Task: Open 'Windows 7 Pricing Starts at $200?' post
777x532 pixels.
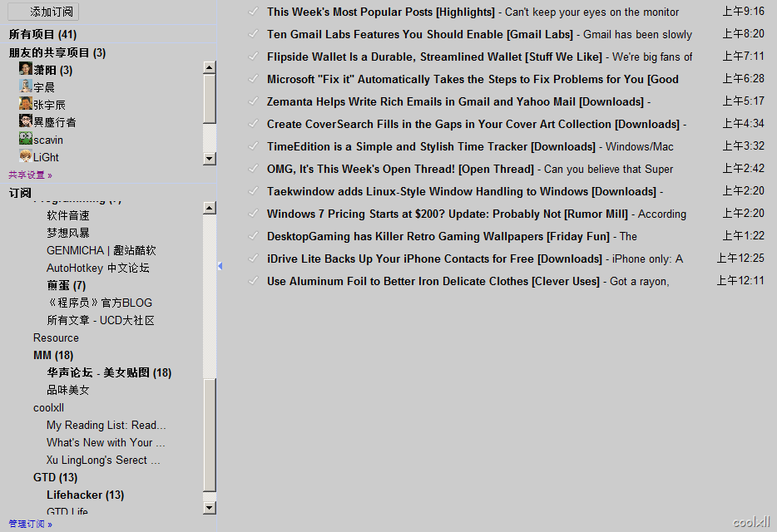Action: click(x=447, y=214)
